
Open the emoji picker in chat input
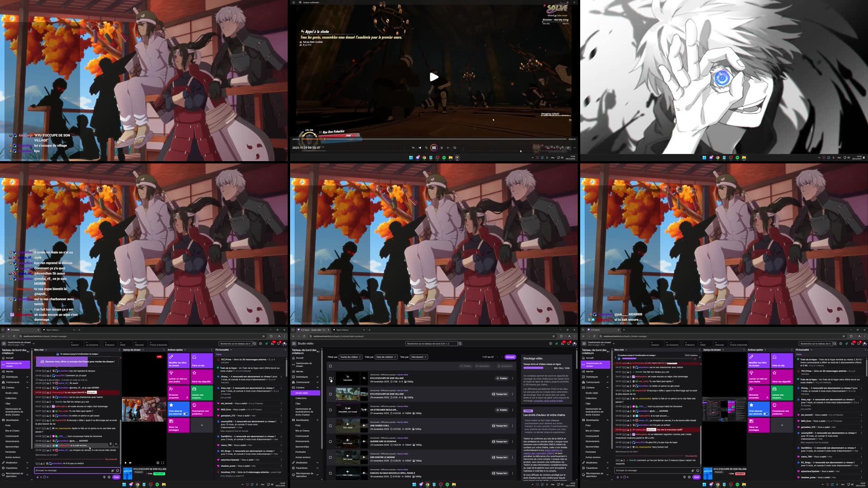pos(118,470)
